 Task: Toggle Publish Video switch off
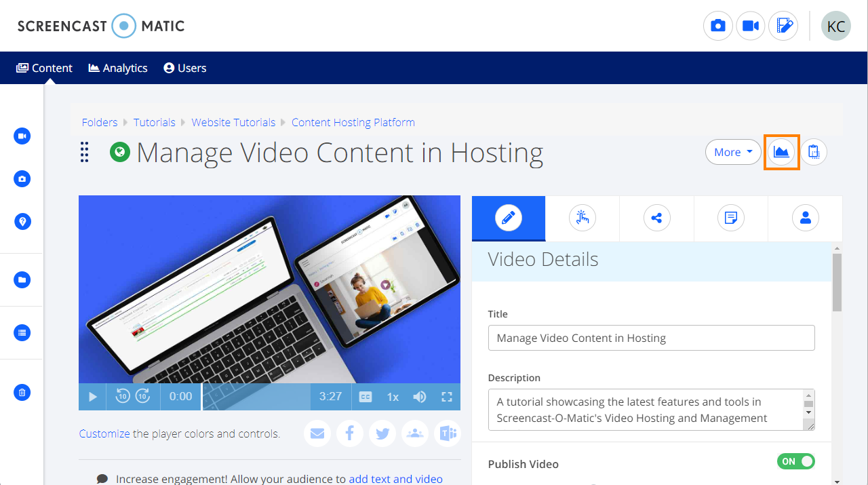pyautogui.click(x=796, y=461)
